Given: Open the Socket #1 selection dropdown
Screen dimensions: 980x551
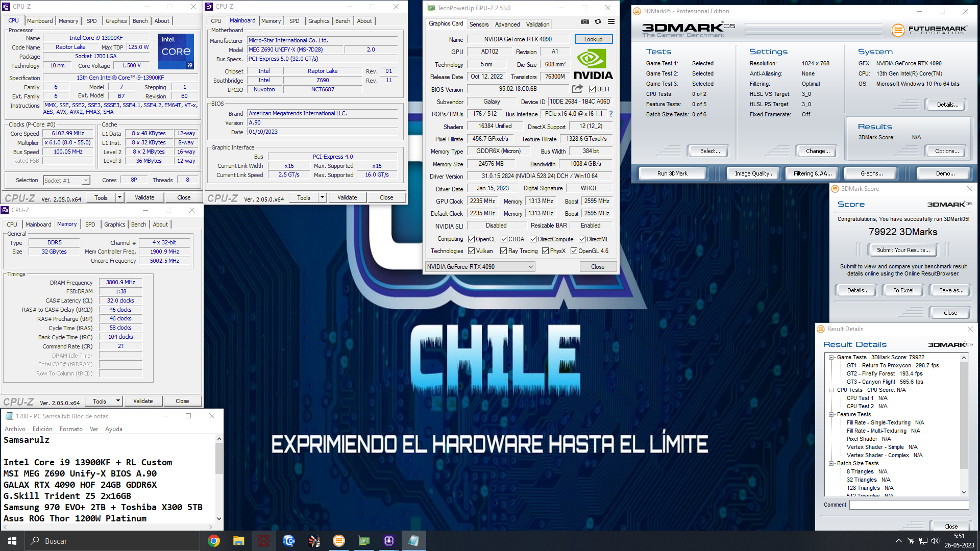Looking at the screenshot, I should (x=66, y=181).
